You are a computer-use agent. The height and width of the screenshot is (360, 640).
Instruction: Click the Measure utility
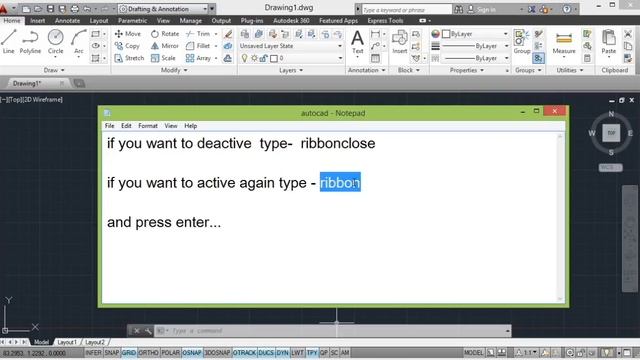(x=564, y=42)
